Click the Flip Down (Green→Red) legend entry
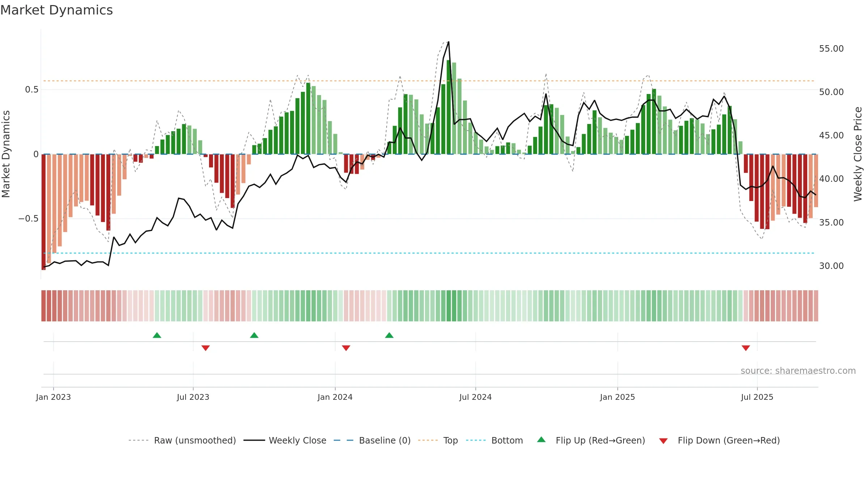This screenshot has height=488, width=868. click(x=719, y=440)
